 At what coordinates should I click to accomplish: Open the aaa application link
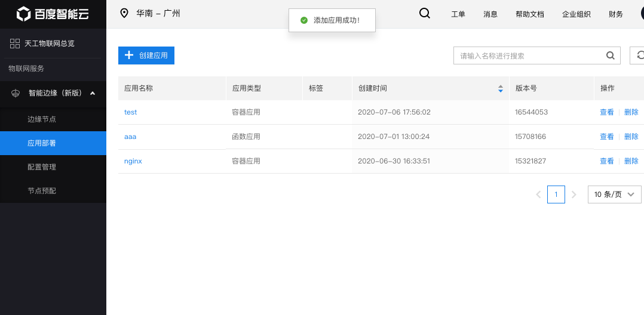pos(130,137)
